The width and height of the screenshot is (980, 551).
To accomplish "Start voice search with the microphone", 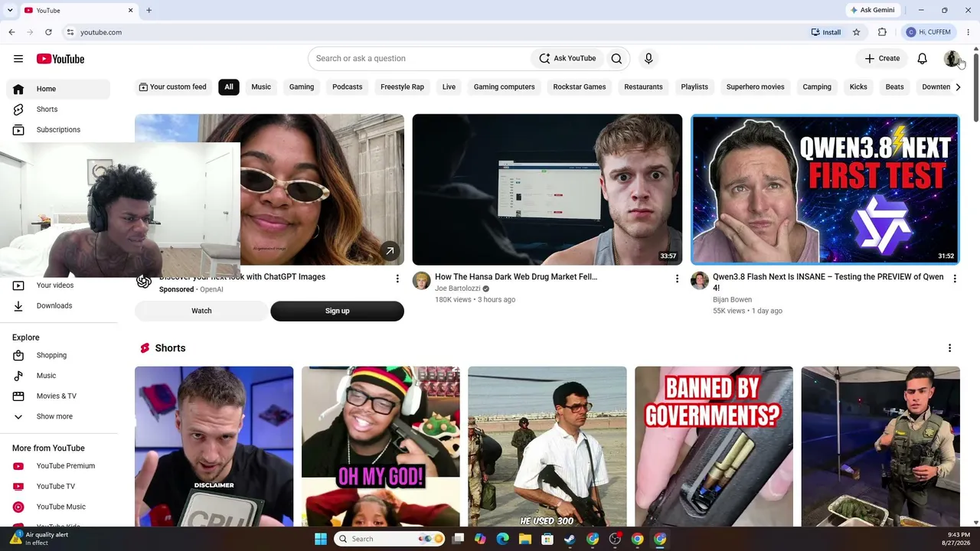I will coord(648,58).
